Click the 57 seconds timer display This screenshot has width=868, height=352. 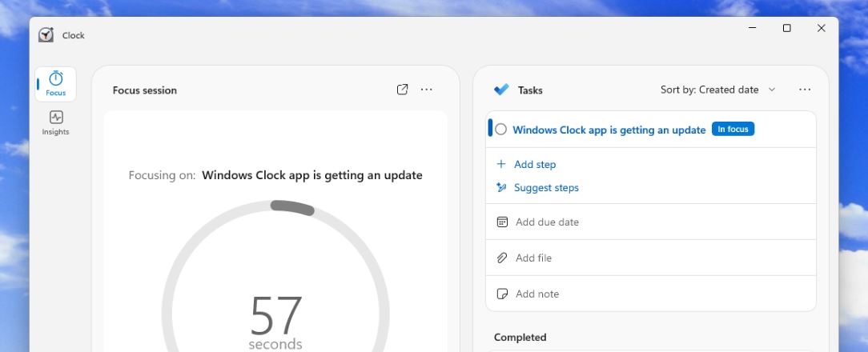point(275,322)
